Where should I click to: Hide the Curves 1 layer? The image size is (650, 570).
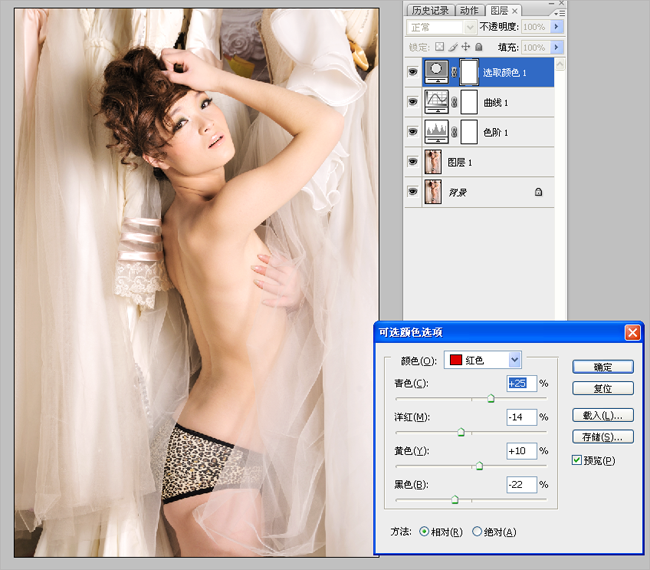pos(412,102)
